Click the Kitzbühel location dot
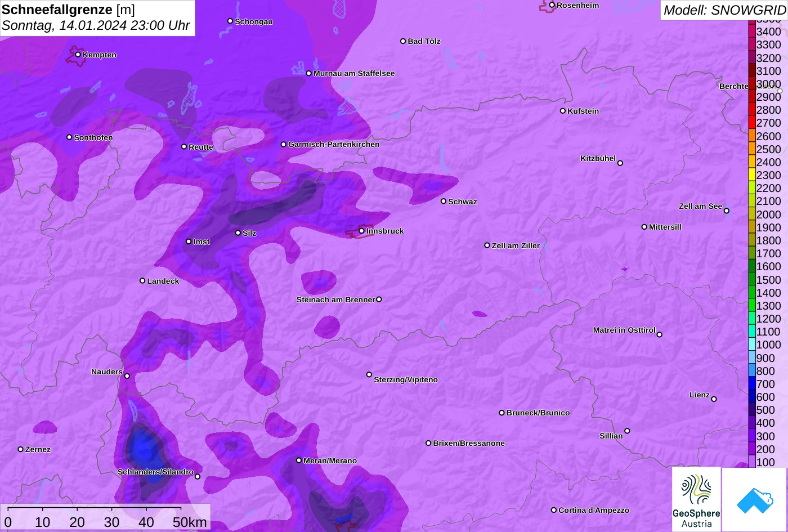Viewport: 788px width, 532px height. (x=620, y=163)
